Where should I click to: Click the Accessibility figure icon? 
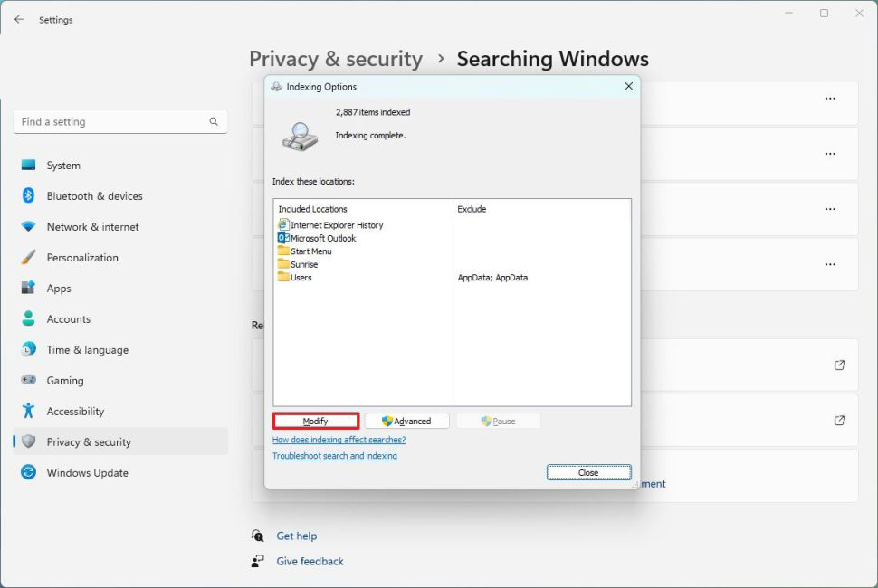click(29, 412)
